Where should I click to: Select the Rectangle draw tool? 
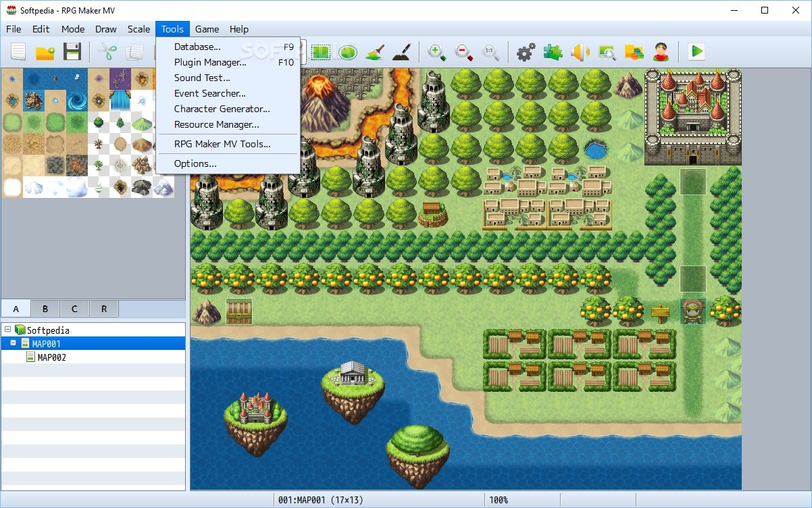[x=320, y=52]
